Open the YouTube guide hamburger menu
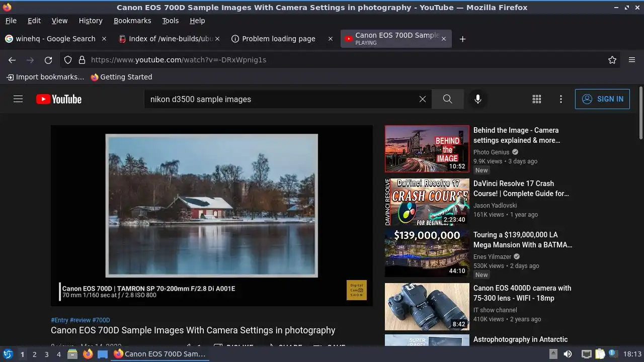644x362 pixels. [x=18, y=99]
